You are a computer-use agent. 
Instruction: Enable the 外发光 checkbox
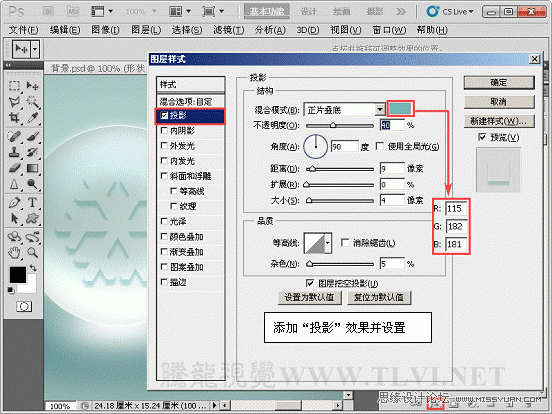click(164, 145)
